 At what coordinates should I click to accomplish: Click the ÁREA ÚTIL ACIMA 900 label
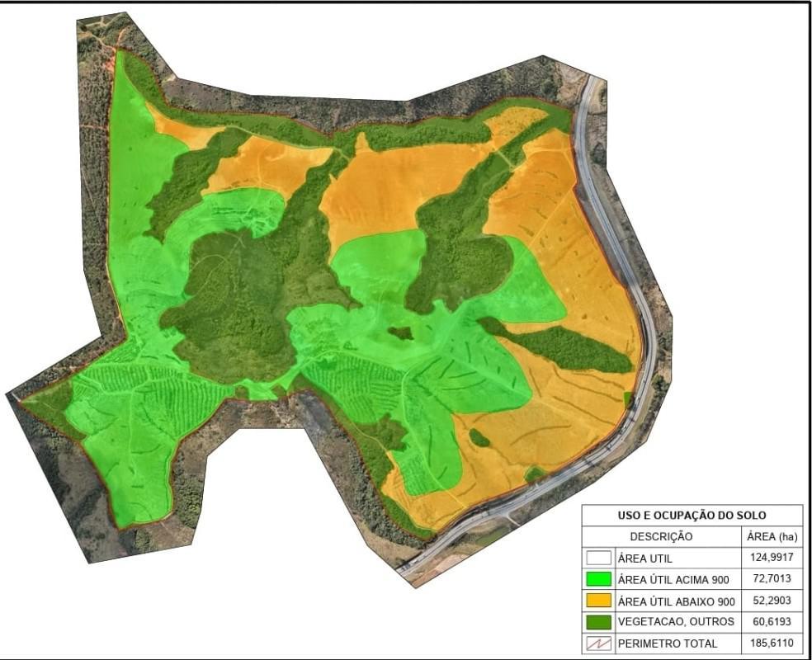673,580
